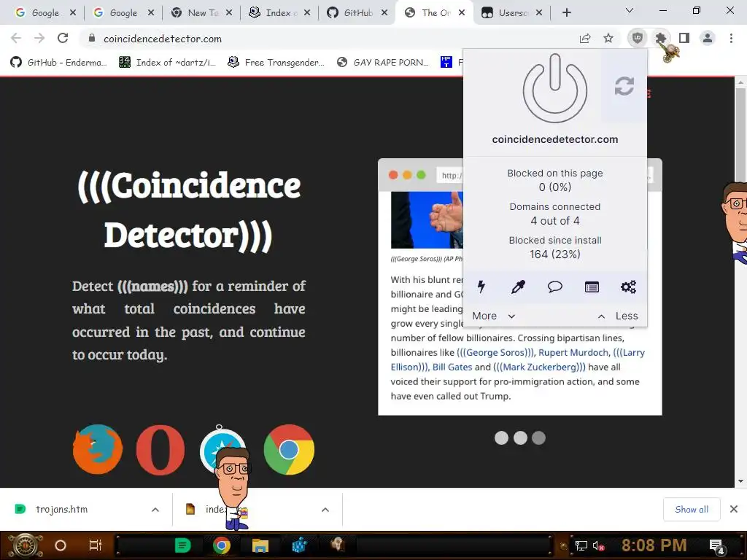This screenshot has height=560, width=747.
Task: View site info lock icon
Action: click(92, 38)
